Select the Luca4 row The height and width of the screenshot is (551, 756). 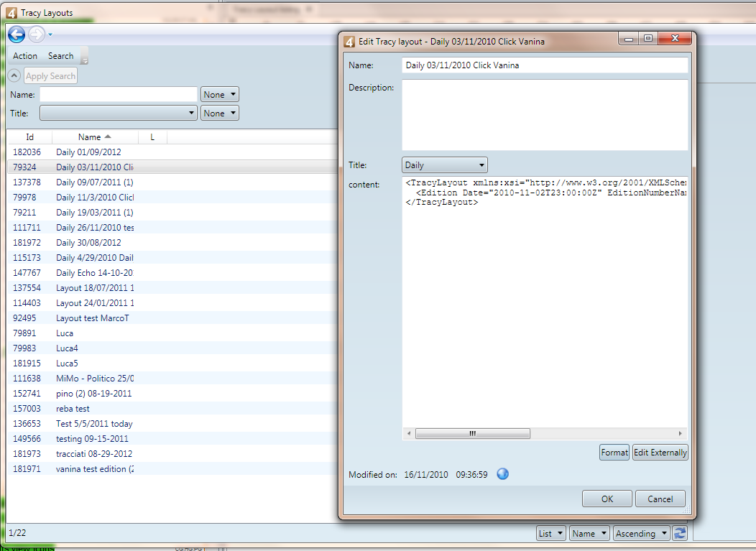pos(172,348)
